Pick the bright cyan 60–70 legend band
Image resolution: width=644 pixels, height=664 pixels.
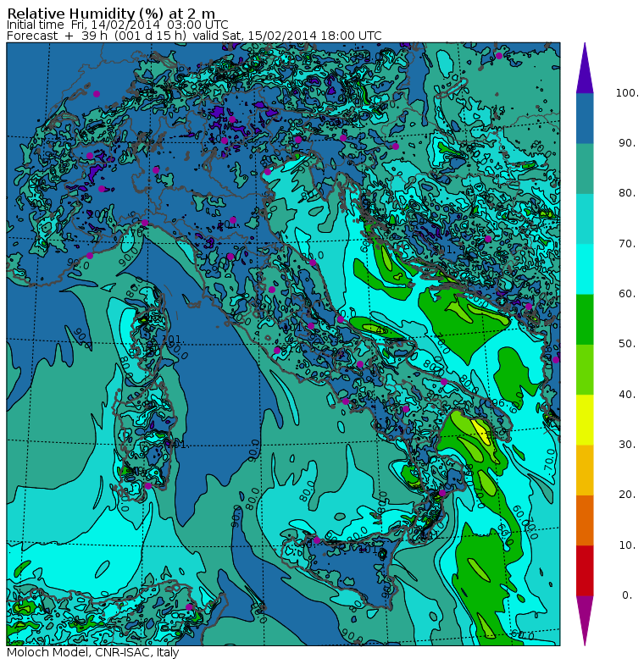585,269
